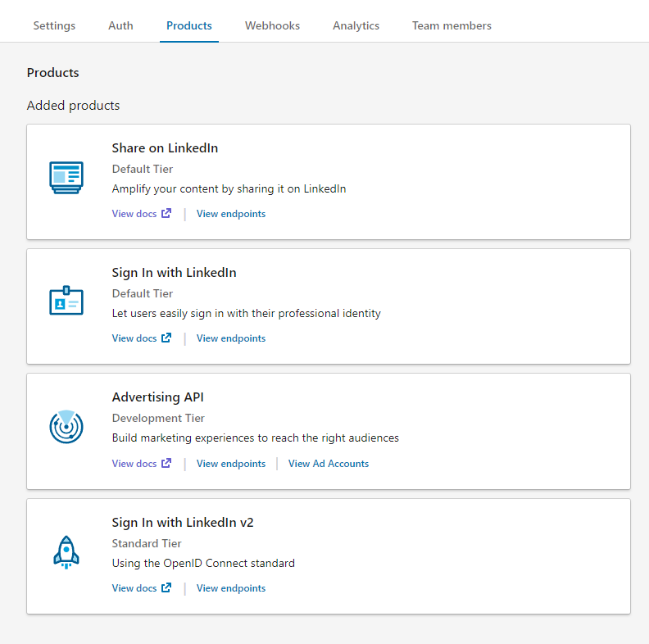
Task: View endpoints for Advertising API
Action: coord(231,464)
